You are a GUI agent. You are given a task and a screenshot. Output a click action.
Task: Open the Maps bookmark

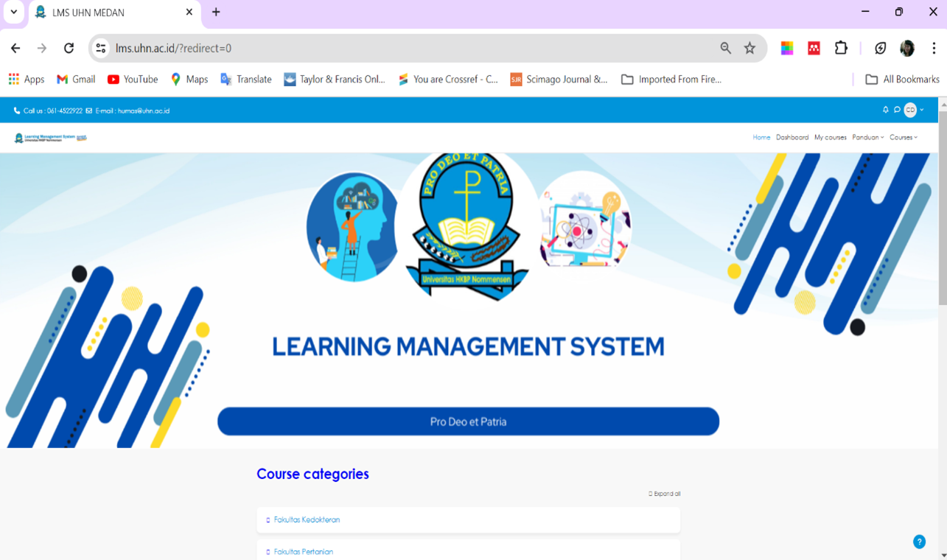(189, 79)
